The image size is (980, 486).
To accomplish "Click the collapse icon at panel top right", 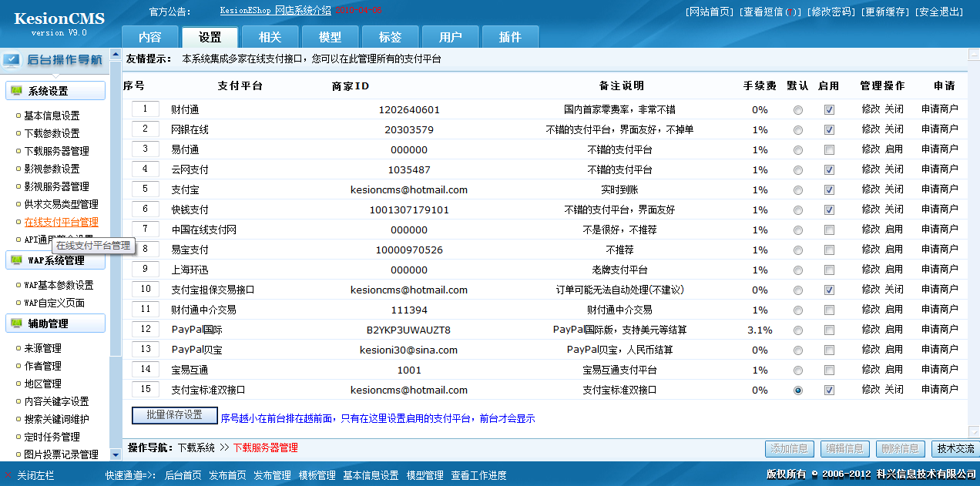I will point(972,53).
